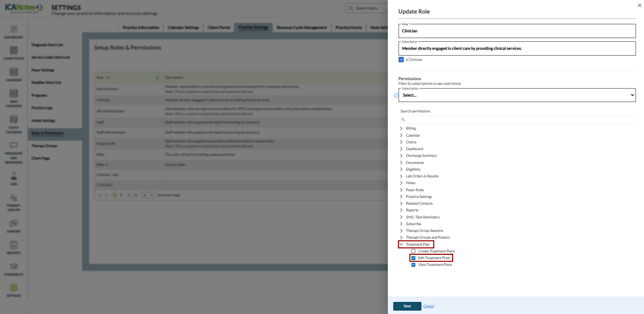Uncheck the Is Clinician checkbox
The image size is (644, 314).
click(401, 60)
